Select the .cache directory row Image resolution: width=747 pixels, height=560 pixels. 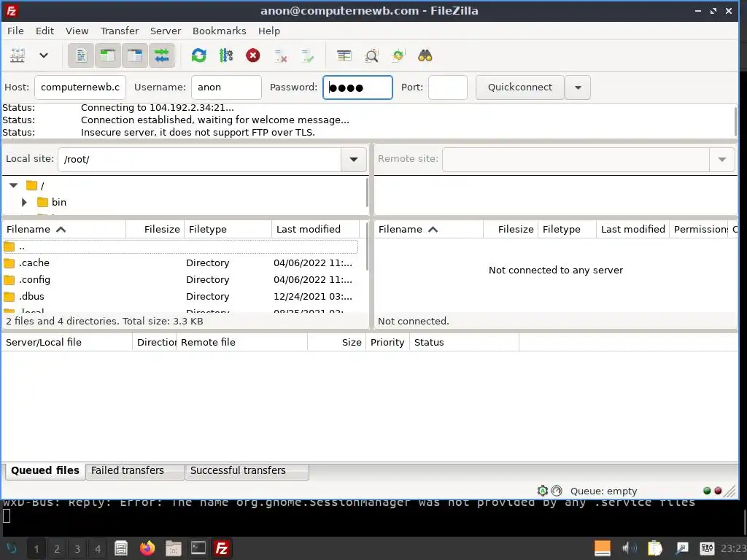(x=180, y=262)
